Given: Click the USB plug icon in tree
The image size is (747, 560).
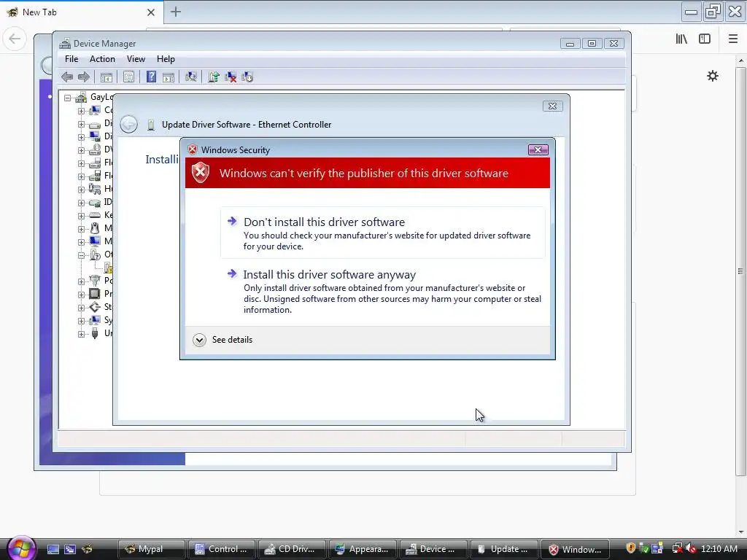Looking at the screenshot, I should [x=95, y=333].
